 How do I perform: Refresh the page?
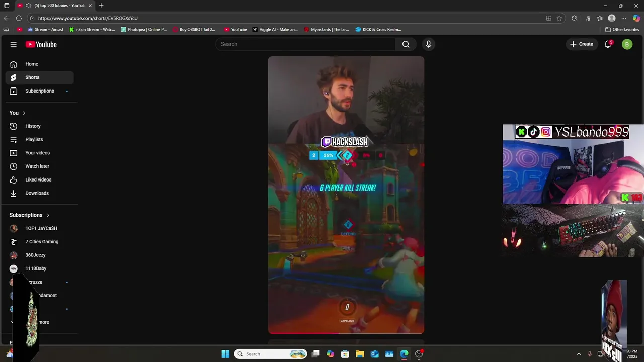(x=19, y=18)
